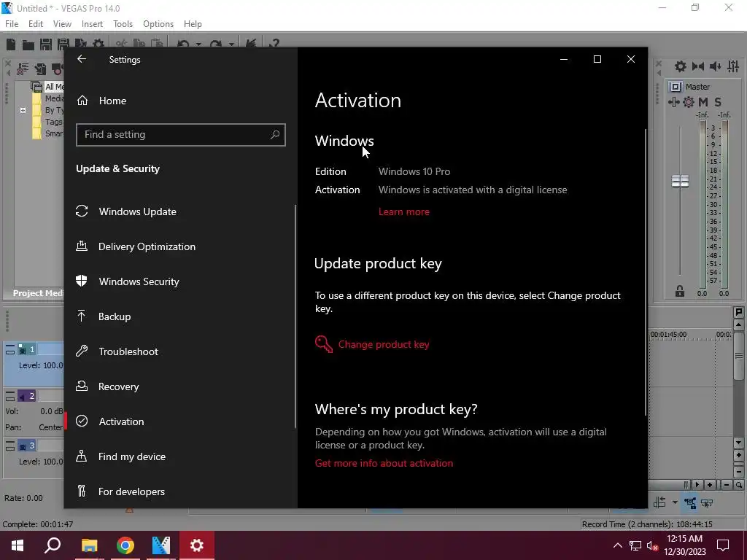The height and width of the screenshot is (560, 747).
Task: Go back with the Settings back arrow
Action: [82, 59]
